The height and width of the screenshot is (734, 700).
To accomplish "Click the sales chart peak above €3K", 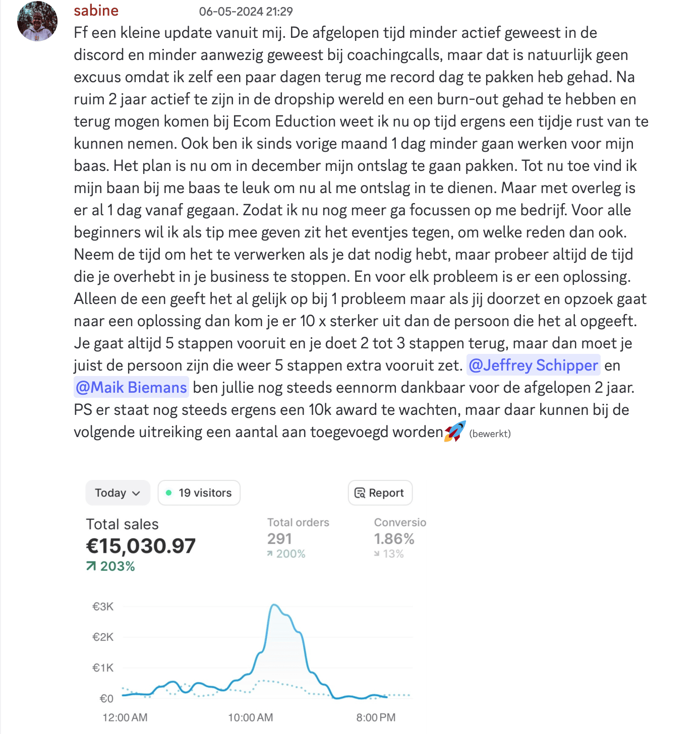I will [x=274, y=605].
